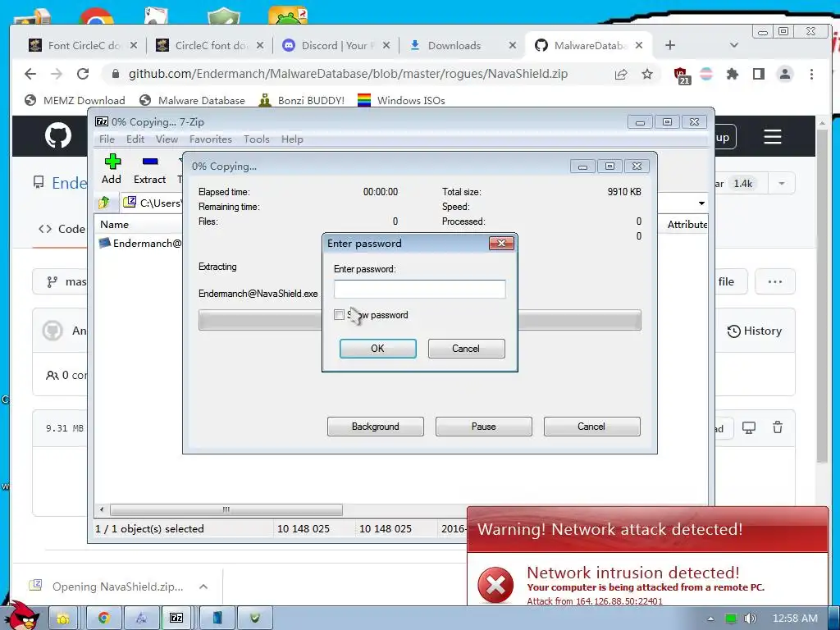
Task: Cancel the Enter password dialog
Action: click(466, 348)
